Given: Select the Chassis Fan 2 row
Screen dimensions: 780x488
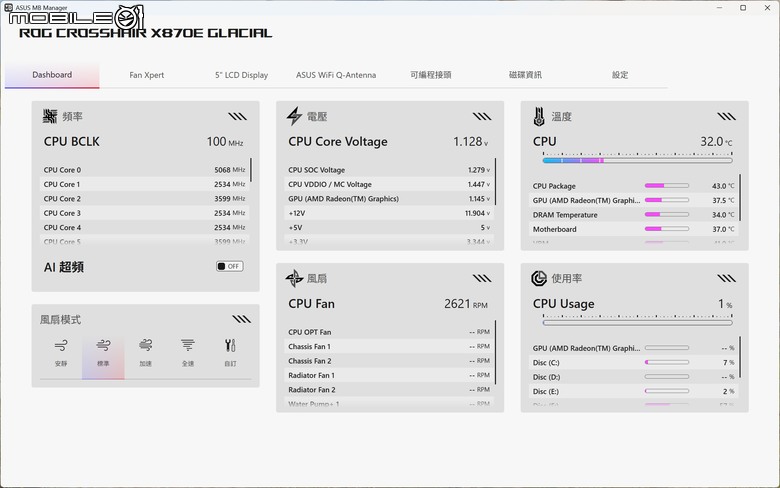Looking at the screenshot, I should 389,361.
